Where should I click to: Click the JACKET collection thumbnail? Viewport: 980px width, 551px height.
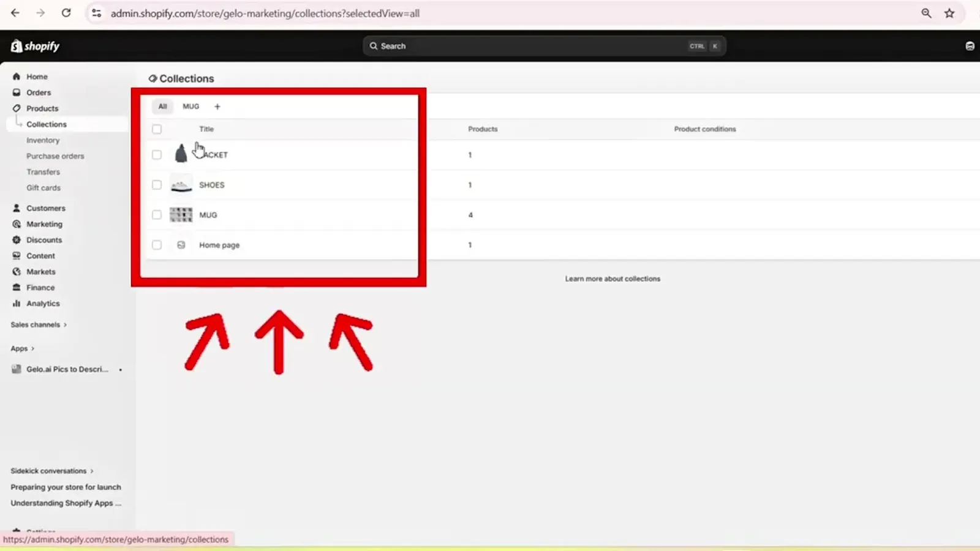(x=181, y=154)
